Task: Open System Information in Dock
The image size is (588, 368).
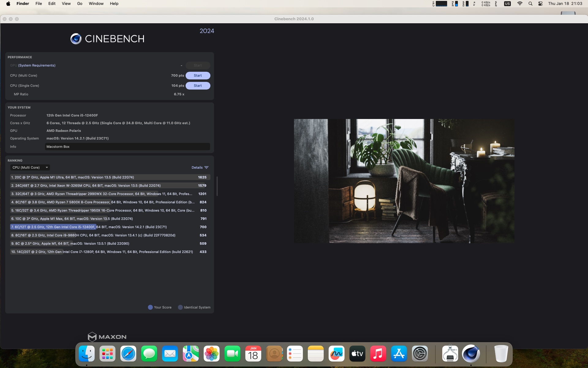Action: click(450, 354)
